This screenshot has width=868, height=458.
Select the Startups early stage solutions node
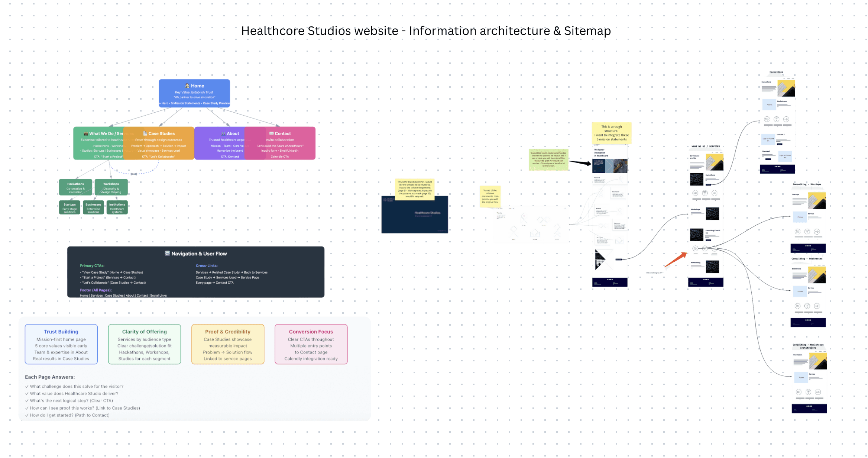[69, 207]
